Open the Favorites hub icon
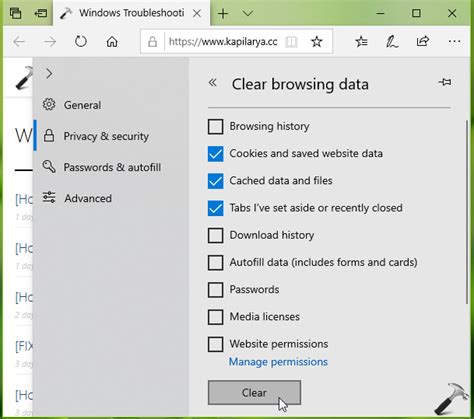 coord(361,42)
